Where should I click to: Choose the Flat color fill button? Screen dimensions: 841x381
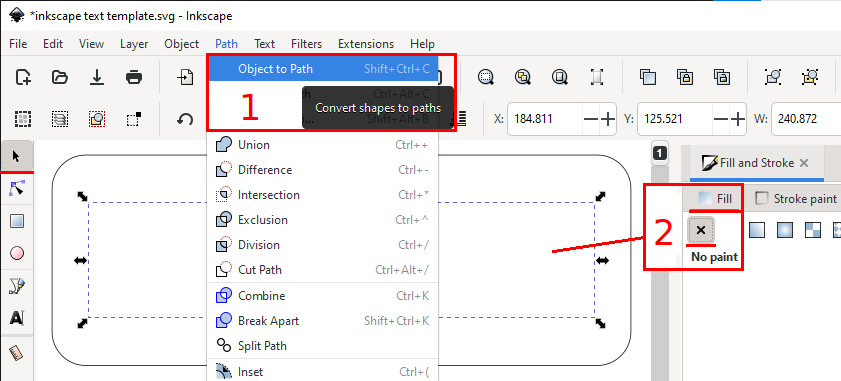point(756,230)
